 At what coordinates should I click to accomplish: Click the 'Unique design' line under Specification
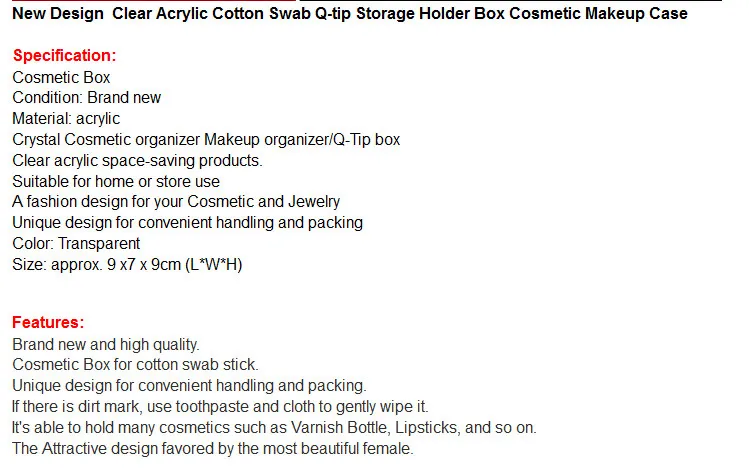point(187,223)
